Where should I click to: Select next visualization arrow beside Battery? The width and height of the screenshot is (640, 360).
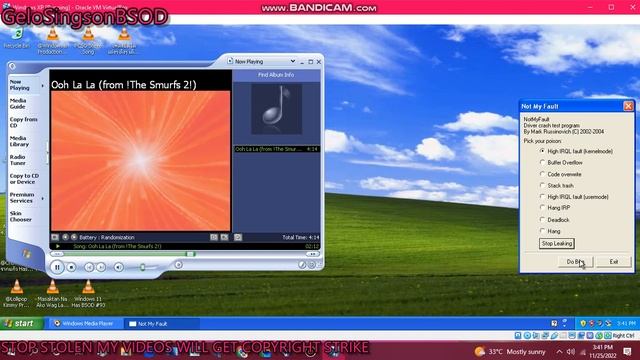[74, 237]
